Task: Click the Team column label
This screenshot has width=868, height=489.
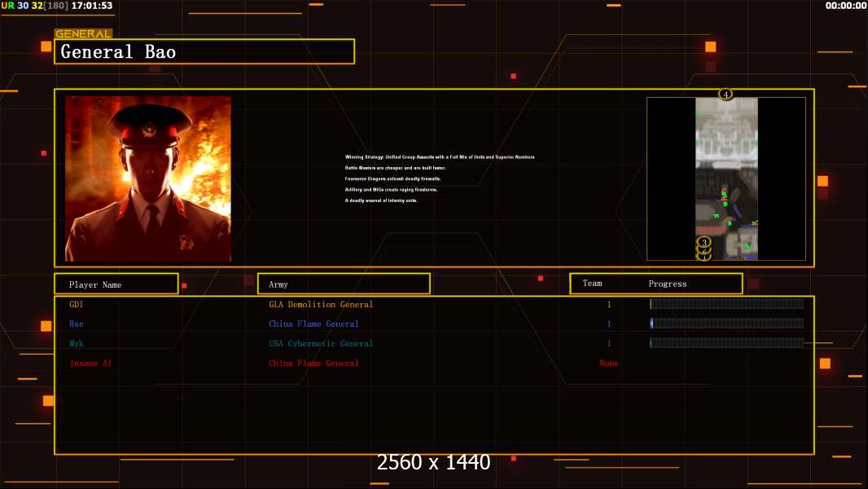Action: click(x=592, y=283)
